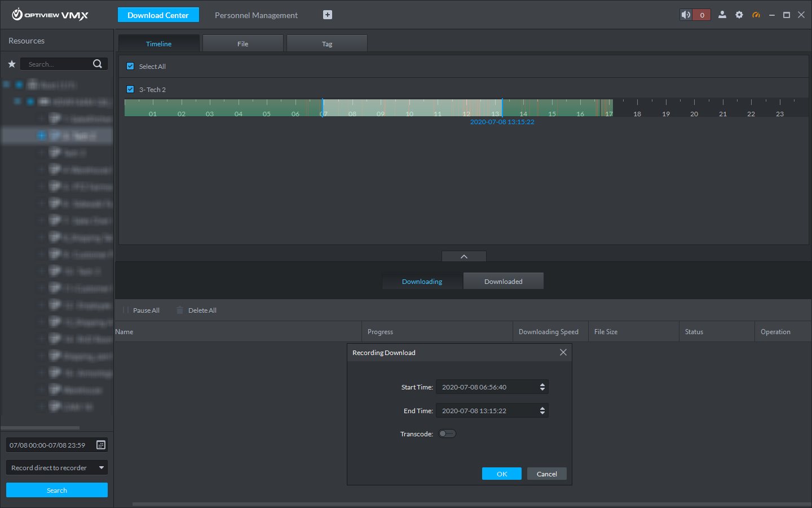Image resolution: width=812 pixels, height=508 pixels.
Task: Enable the Transcode toggle
Action: [x=447, y=433]
